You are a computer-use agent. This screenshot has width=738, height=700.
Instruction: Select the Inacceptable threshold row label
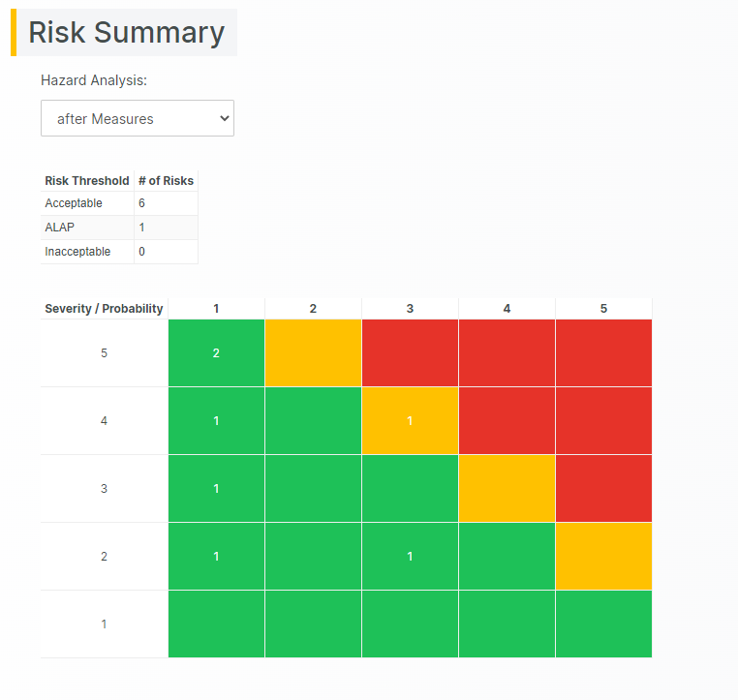[x=77, y=252]
